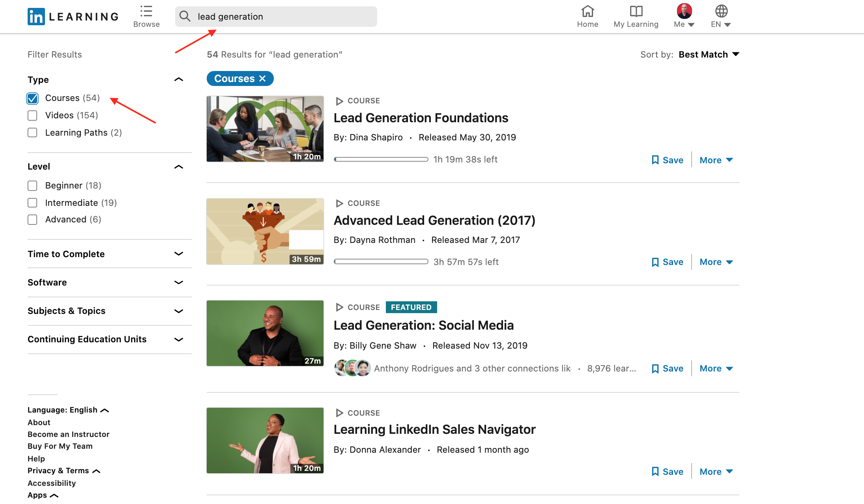Open Learning LinkedIn Sales Navigator title

[434, 429]
